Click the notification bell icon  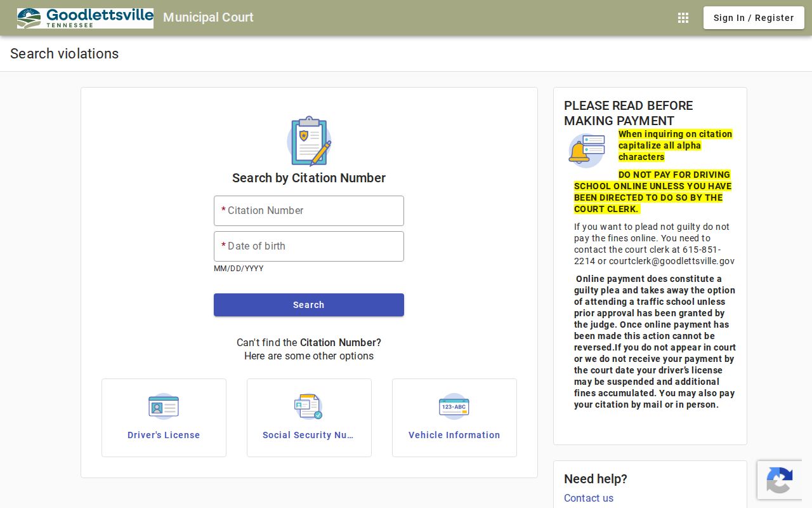[x=586, y=150]
